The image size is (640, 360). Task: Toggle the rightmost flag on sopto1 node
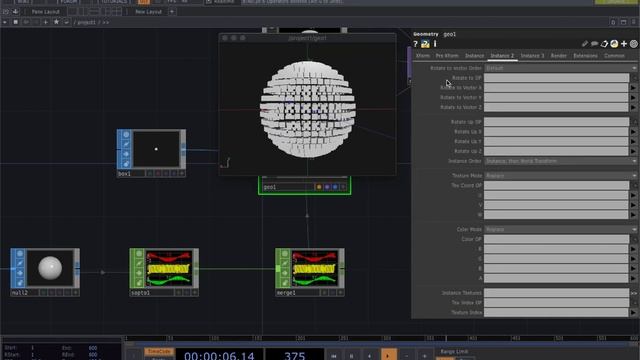tap(195, 293)
